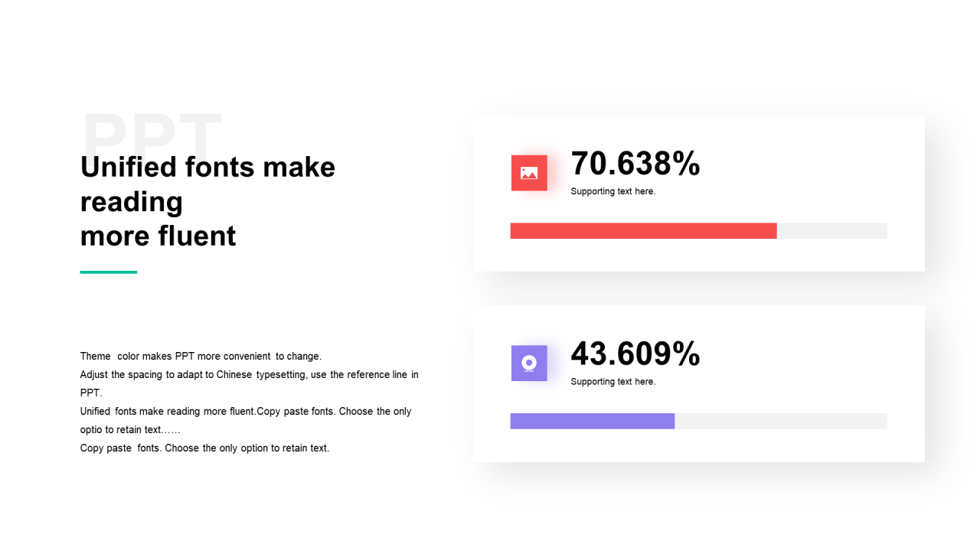Click the red picture icon
The width and height of the screenshot is (980, 551).
[529, 173]
